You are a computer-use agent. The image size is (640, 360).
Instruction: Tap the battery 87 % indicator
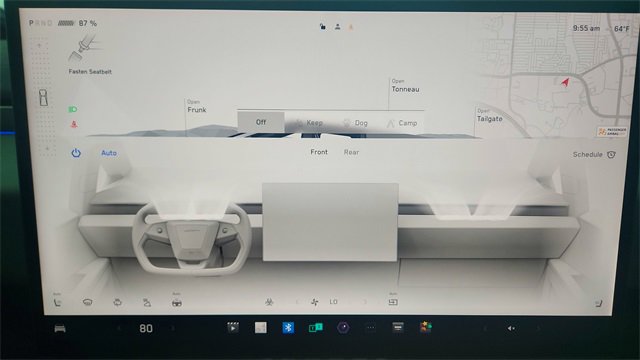(x=77, y=23)
